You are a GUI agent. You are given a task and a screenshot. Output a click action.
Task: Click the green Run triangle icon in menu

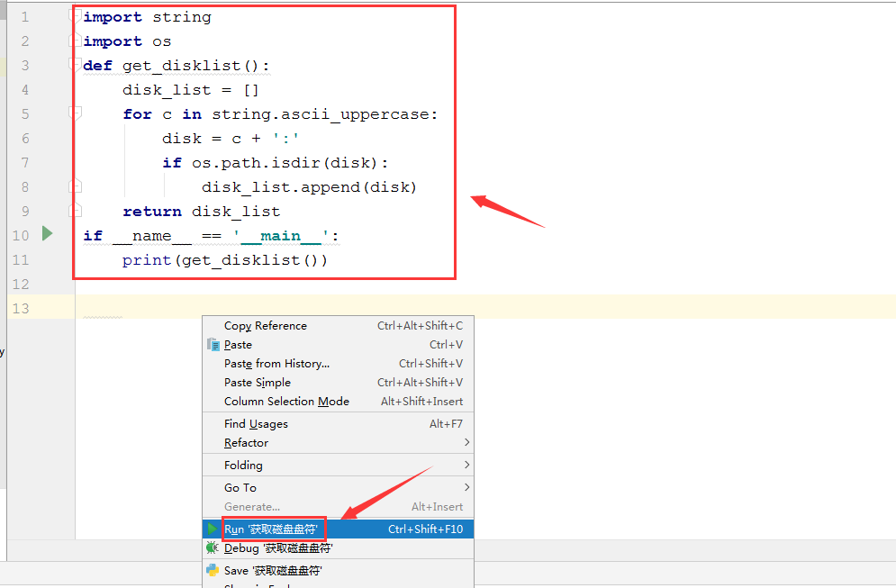[x=213, y=529]
